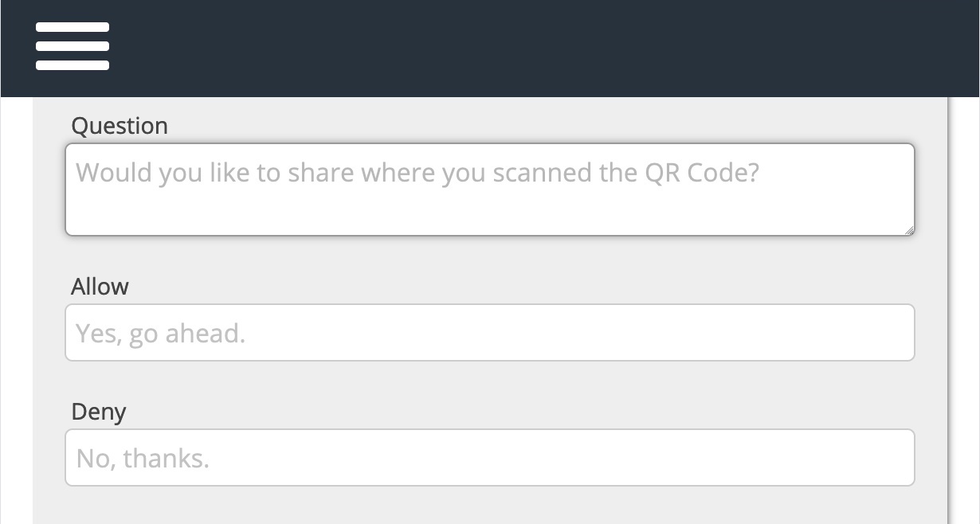Click the "Deny" field label
Viewport: 980px width, 524px height.
tap(99, 412)
